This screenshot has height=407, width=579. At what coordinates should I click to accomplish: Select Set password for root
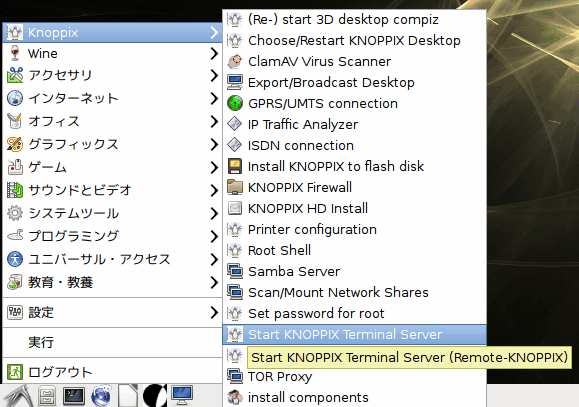coord(354,314)
